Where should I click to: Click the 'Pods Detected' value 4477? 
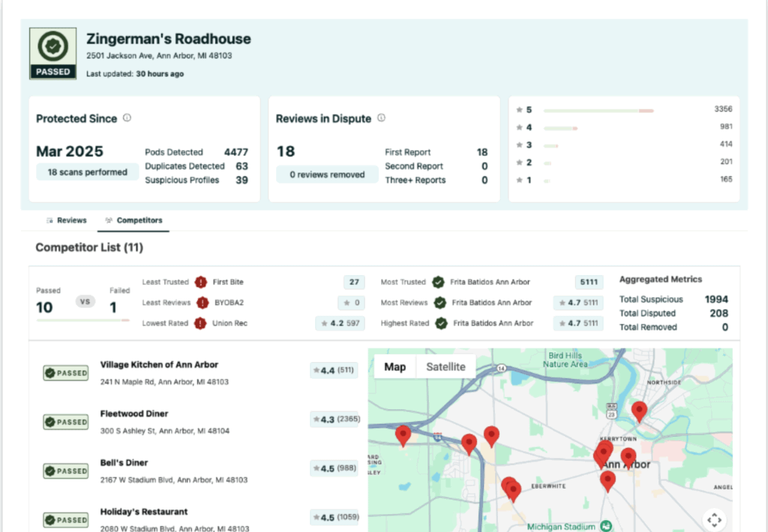[236, 152]
